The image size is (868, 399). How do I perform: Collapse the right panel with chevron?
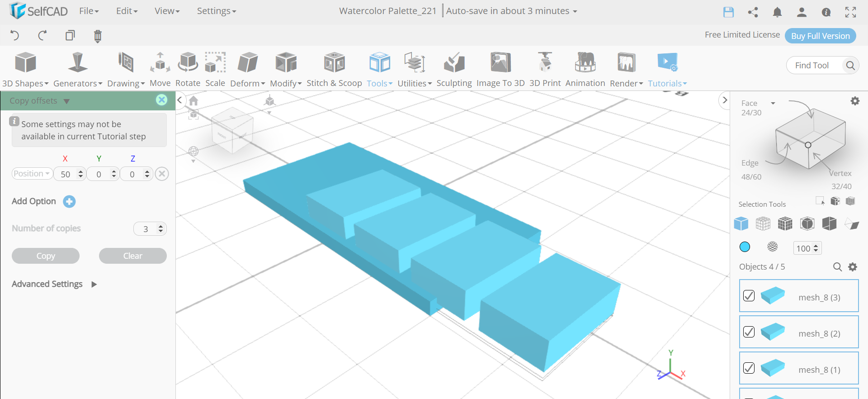coord(725,100)
